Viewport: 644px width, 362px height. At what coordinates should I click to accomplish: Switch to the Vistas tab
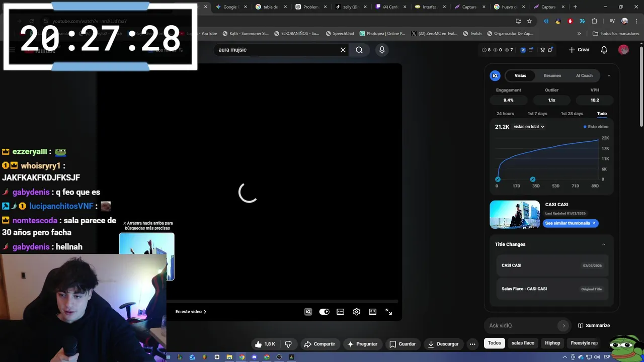point(520,75)
